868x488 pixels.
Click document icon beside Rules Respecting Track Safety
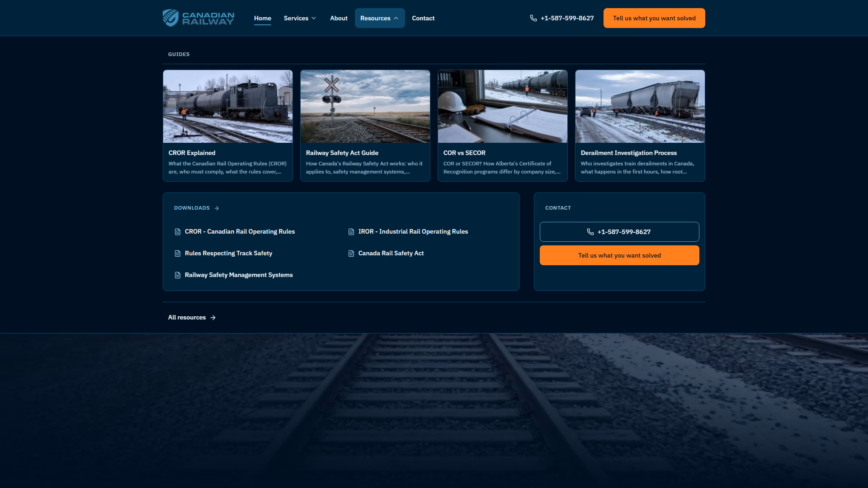coord(178,253)
